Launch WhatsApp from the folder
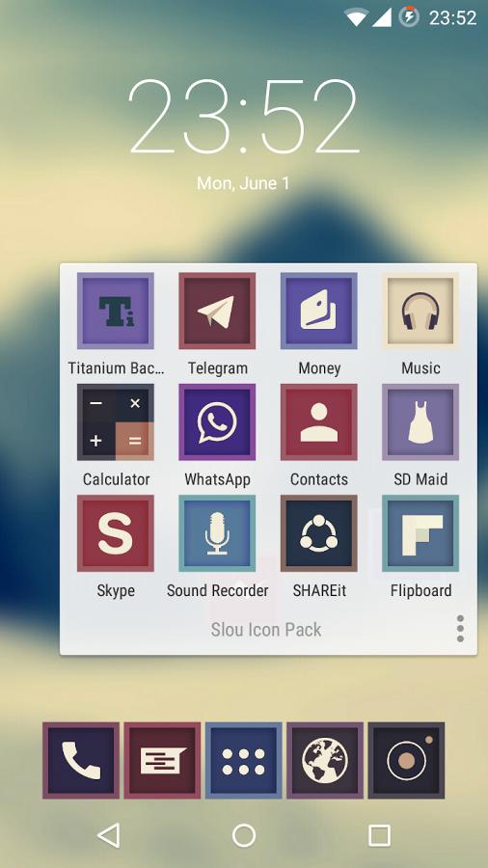The image size is (488, 868). point(217,421)
